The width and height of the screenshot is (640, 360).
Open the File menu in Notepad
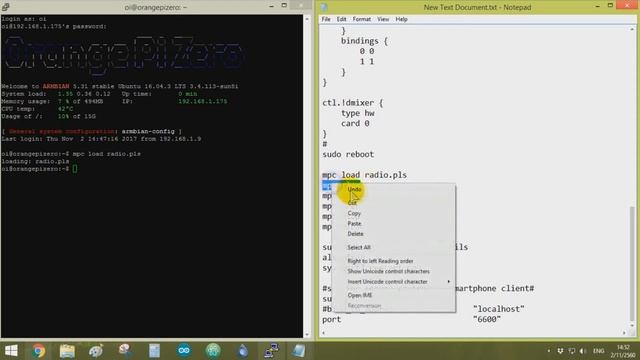[326, 19]
